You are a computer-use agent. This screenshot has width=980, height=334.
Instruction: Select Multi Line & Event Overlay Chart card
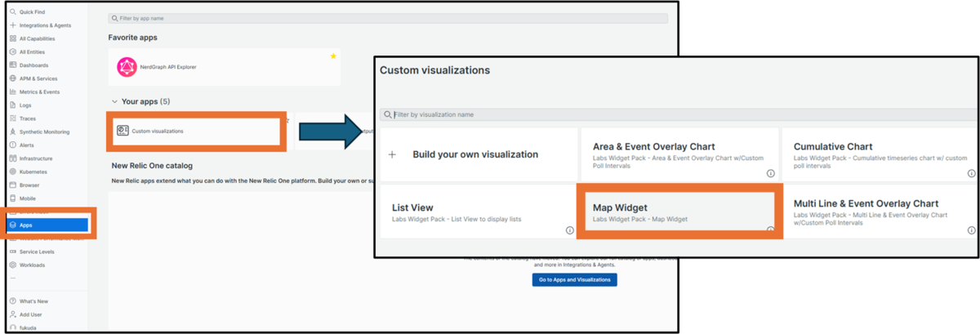879,212
